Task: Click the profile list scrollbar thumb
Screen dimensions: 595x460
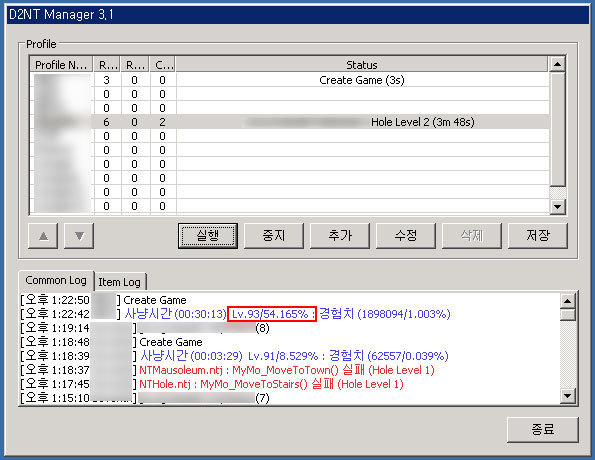Action: pos(557,129)
